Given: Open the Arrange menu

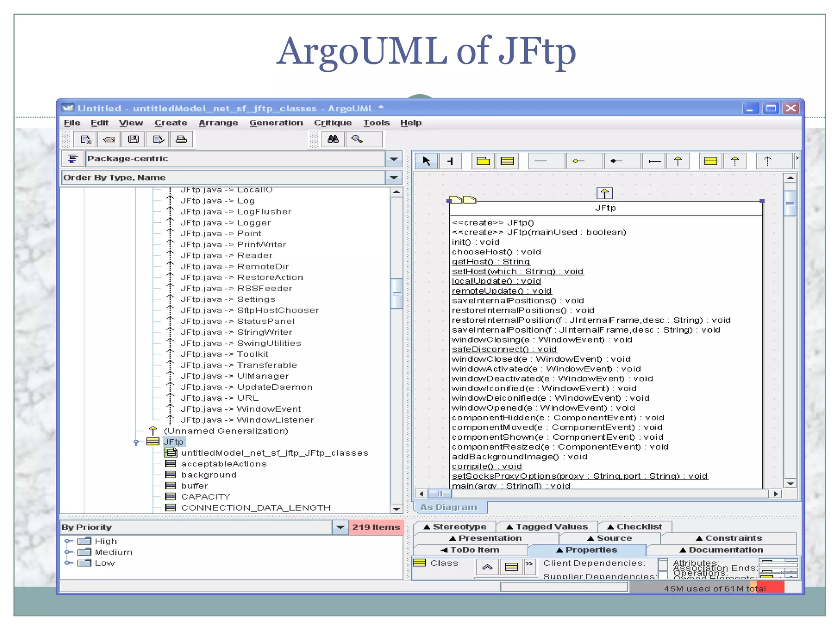Looking at the screenshot, I should [218, 123].
